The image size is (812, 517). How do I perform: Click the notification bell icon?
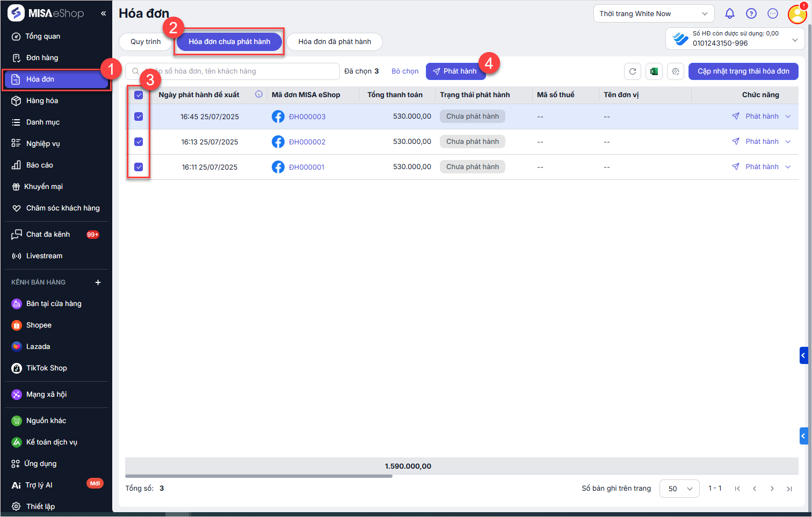(x=729, y=14)
